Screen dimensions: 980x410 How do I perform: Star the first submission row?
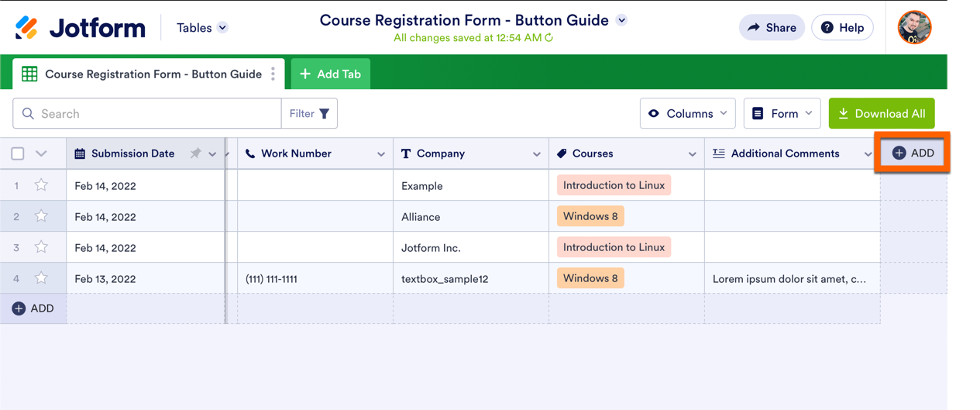pos(41,185)
